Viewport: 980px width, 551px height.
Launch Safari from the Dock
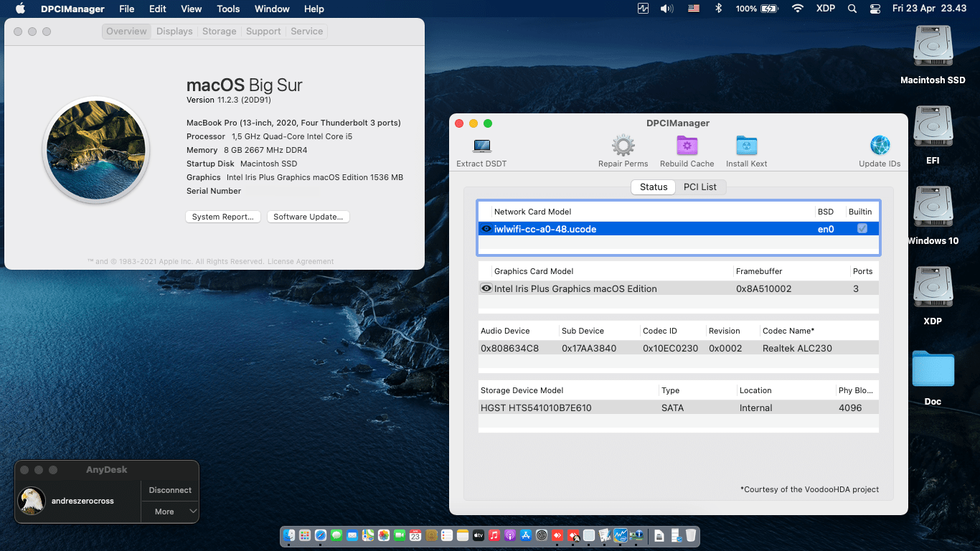click(x=321, y=535)
